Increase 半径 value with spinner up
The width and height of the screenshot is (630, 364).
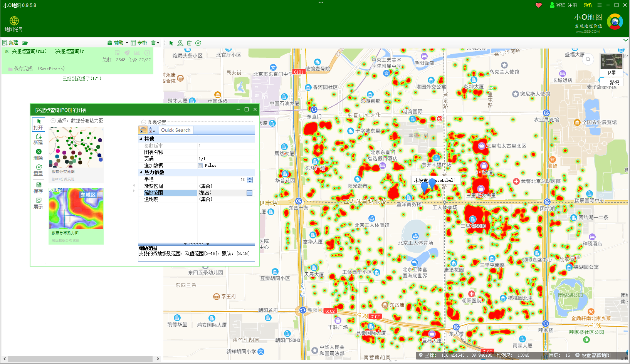coord(250,178)
